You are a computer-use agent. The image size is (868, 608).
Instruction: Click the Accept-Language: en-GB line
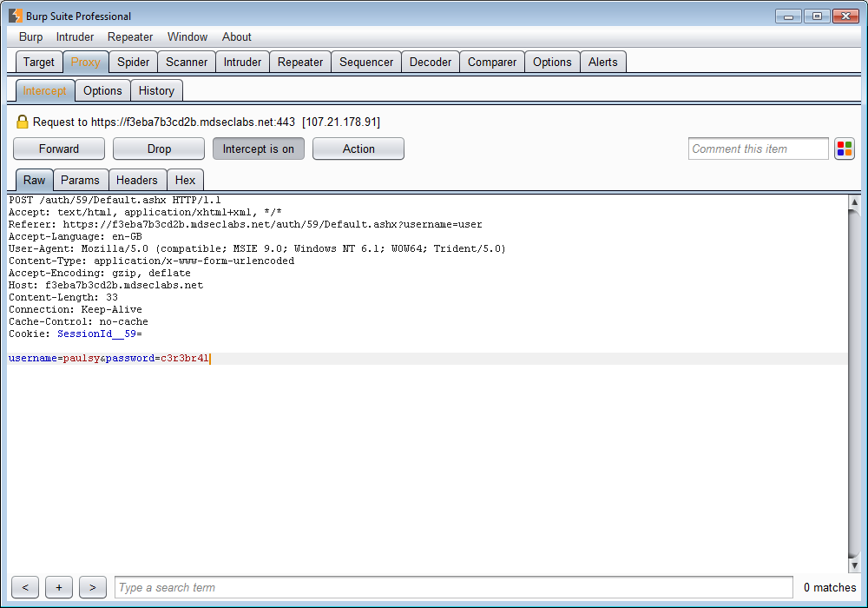(x=76, y=236)
